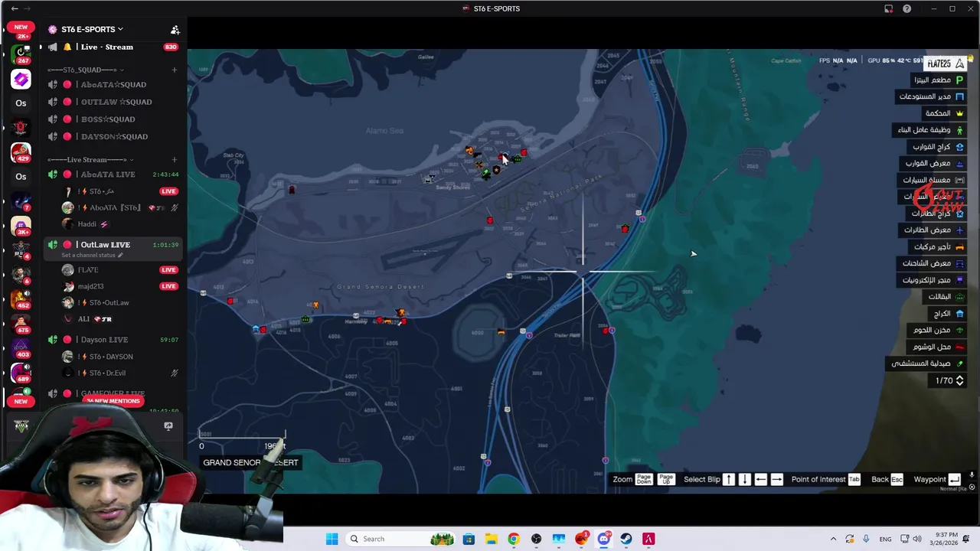The height and width of the screenshot is (551, 980).
Task: Select car wash blip مغسلة السيارات
Action: pos(933,180)
